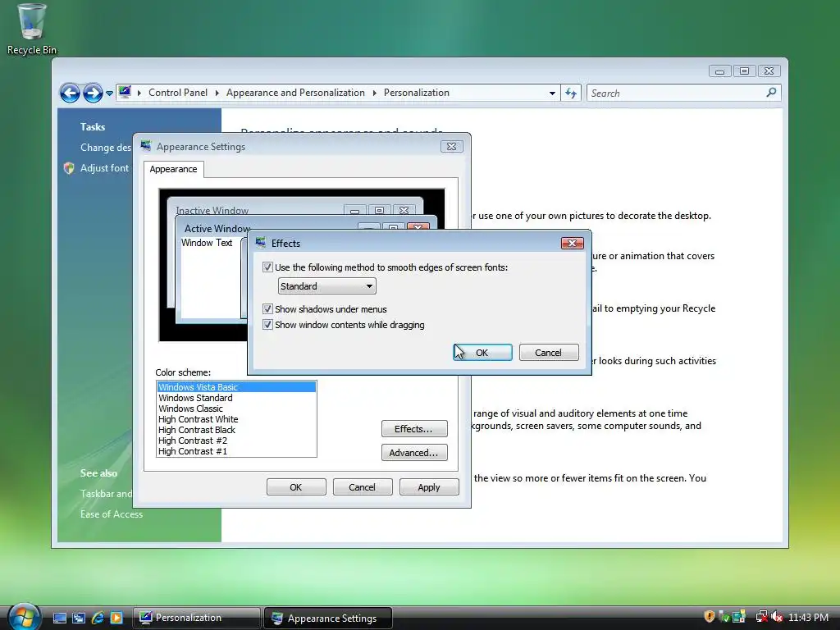The image size is (840, 630).
Task: Select High Contrast Black color scheme
Action: tap(236, 430)
